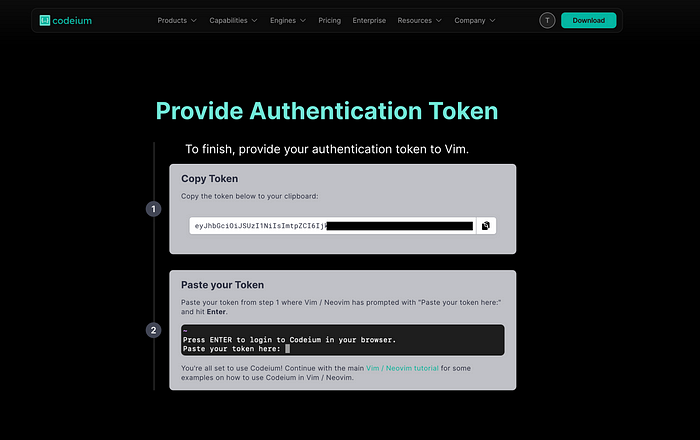Open the user profile avatar
The image size is (700, 440).
(547, 20)
